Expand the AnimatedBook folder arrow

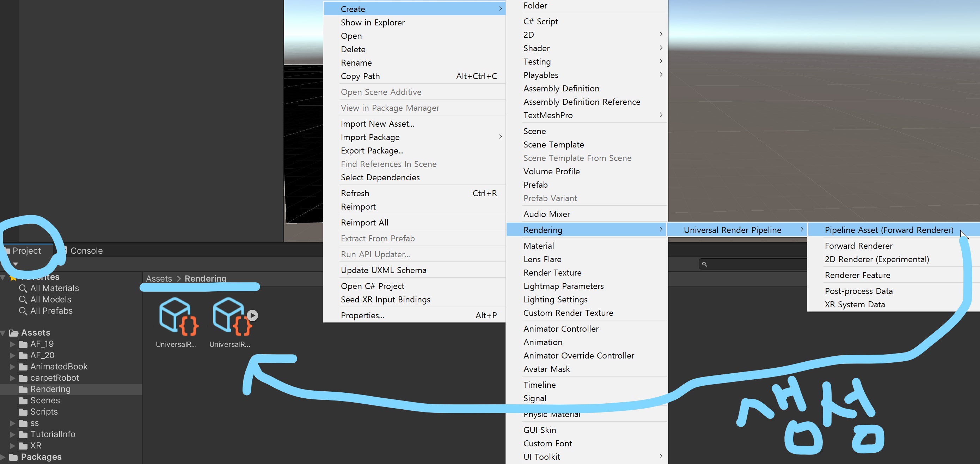point(12,367)
